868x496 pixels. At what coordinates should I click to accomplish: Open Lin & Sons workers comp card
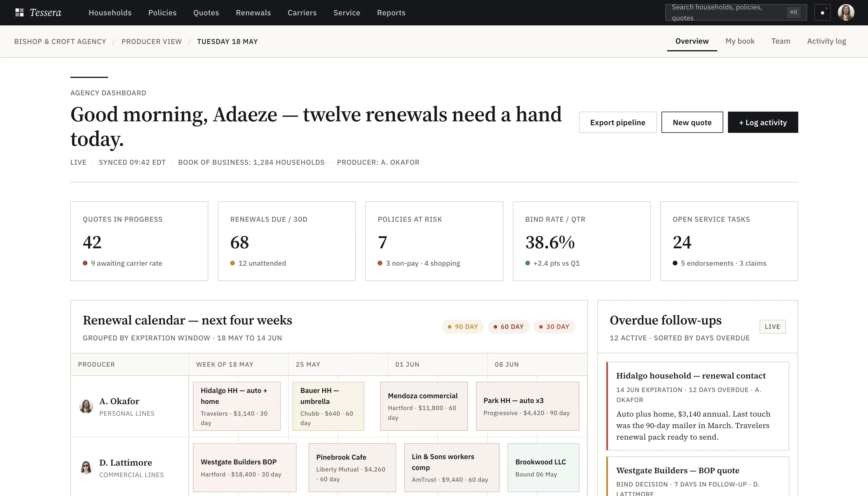[452, 467]
